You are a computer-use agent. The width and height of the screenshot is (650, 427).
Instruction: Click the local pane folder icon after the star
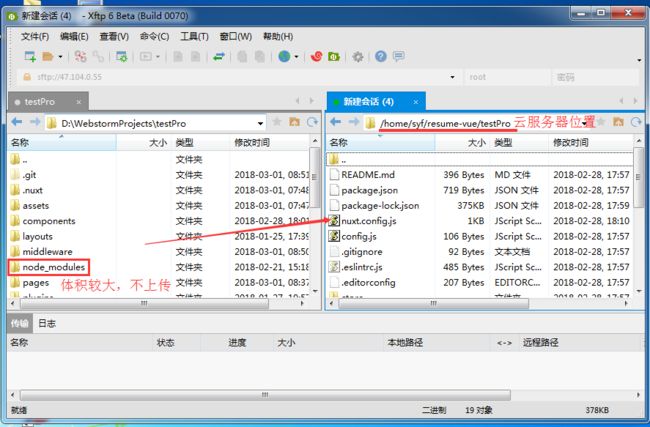click(294, 122)
